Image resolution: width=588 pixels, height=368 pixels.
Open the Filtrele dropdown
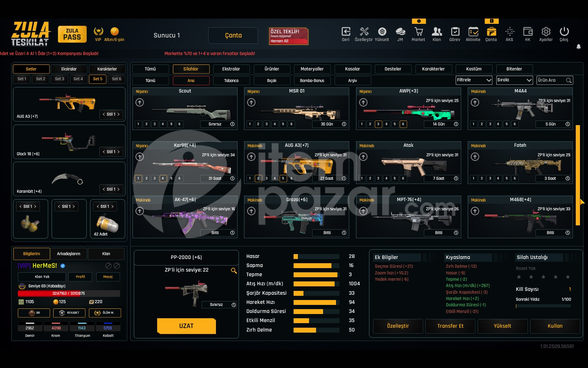click(474, 80)
